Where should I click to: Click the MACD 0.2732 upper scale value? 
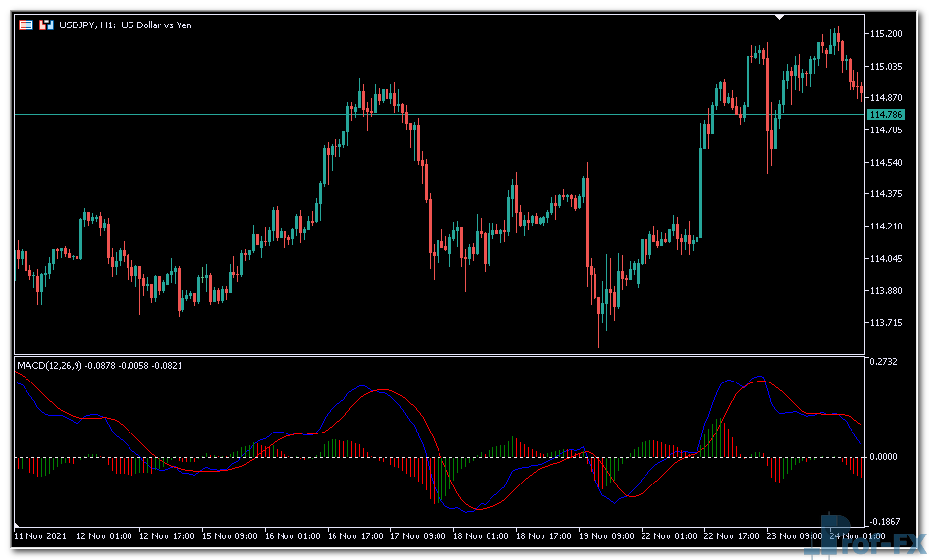(x=886, y=362)
